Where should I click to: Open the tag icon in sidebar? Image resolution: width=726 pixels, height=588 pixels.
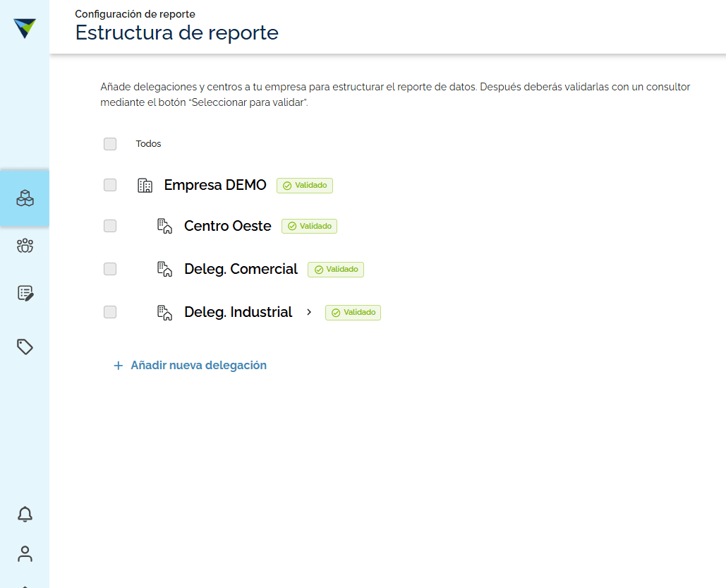(x=25, y=347)
